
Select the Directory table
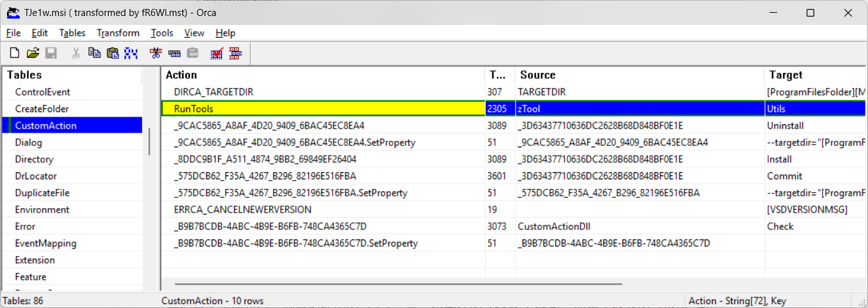34,159
